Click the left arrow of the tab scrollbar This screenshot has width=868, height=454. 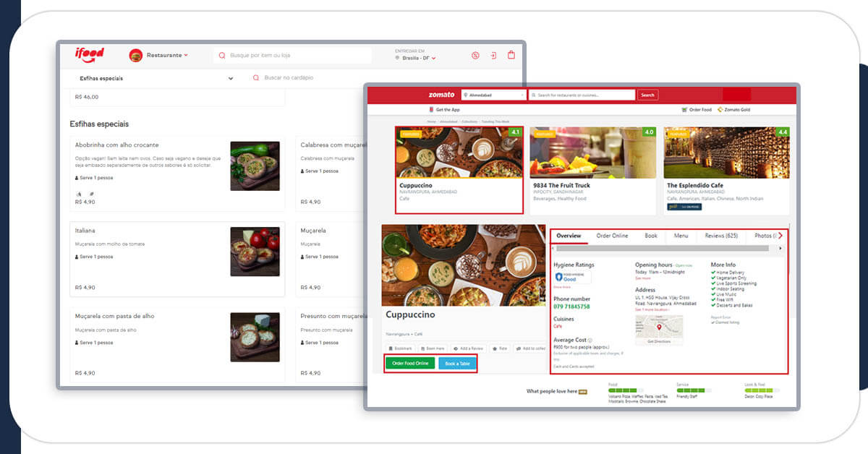553,248
